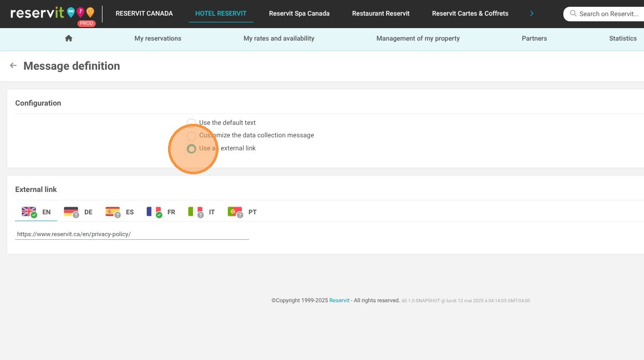Switch to HOTEL RESERVIT tab
Image resolution: width=644 pixels, height=360 pixels.
(x=221, y=14)
